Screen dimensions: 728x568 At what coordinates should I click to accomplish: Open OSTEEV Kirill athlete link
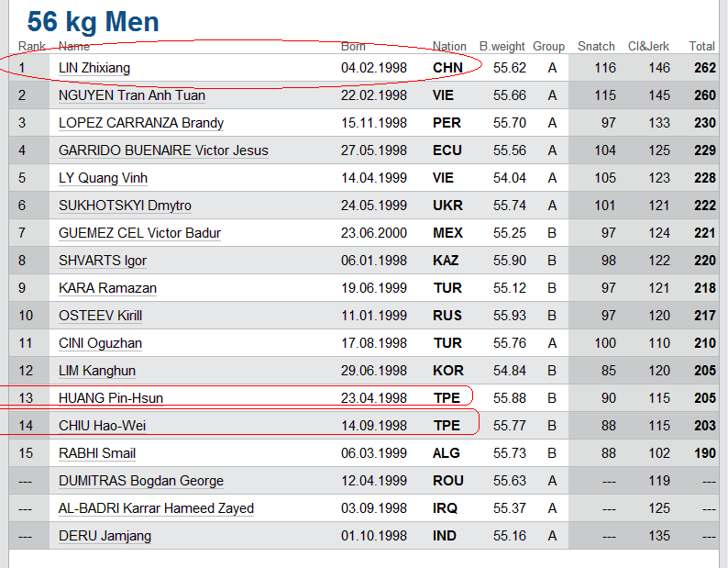point(100,316)
